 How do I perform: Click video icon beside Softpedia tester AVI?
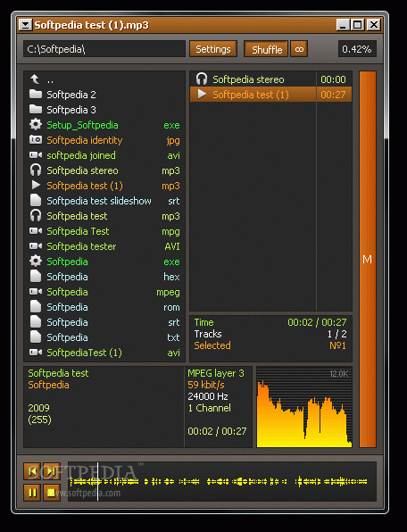(36, 246)
